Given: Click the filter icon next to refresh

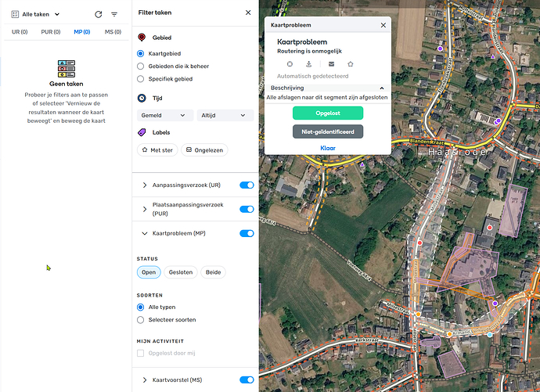Looking at the screenshot, I should (x=114, y=14).
